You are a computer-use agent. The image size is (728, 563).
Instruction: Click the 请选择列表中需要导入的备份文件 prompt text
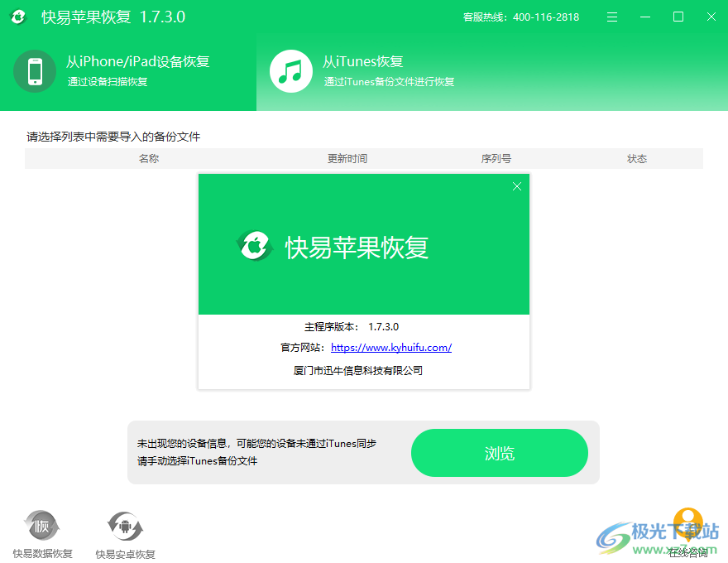pos(113,137)
